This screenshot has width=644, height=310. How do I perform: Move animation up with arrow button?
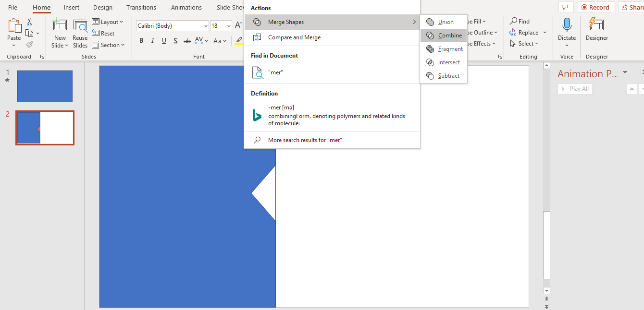[632, 89]
